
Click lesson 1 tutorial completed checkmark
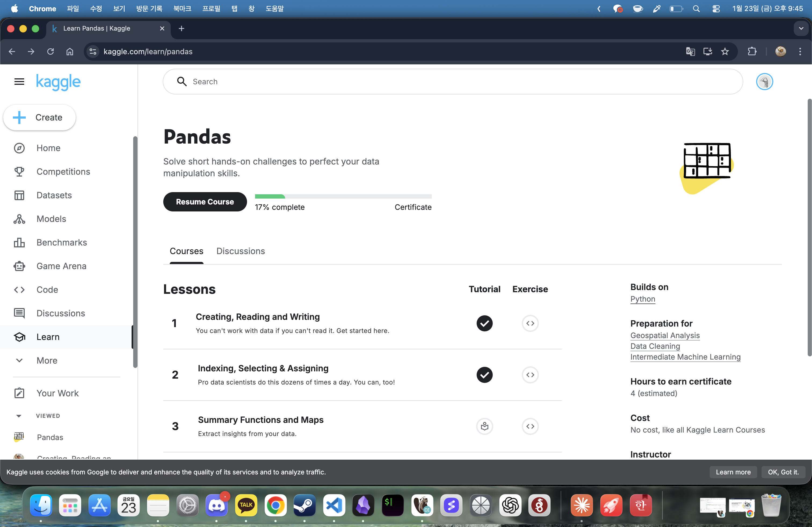484,323
